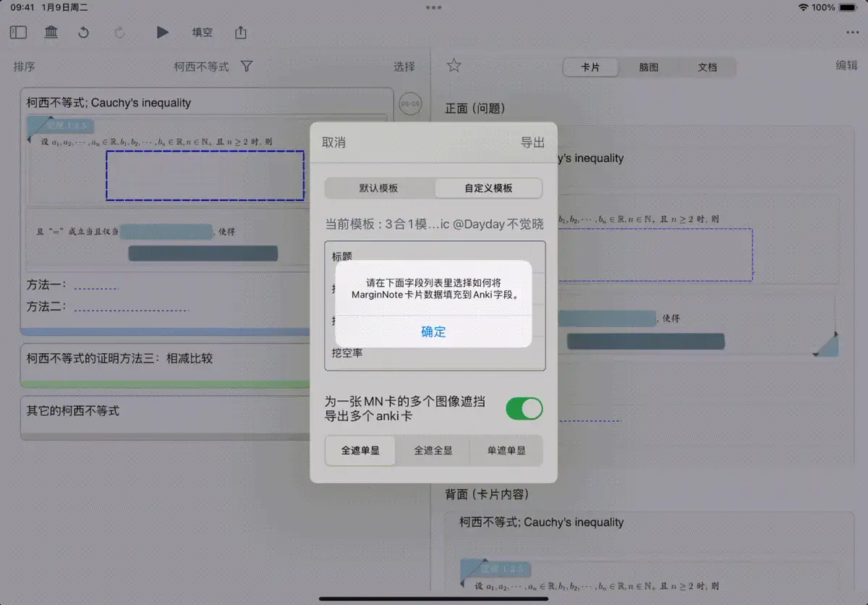Select the 默认模板 segment

(x=379, y=188)
